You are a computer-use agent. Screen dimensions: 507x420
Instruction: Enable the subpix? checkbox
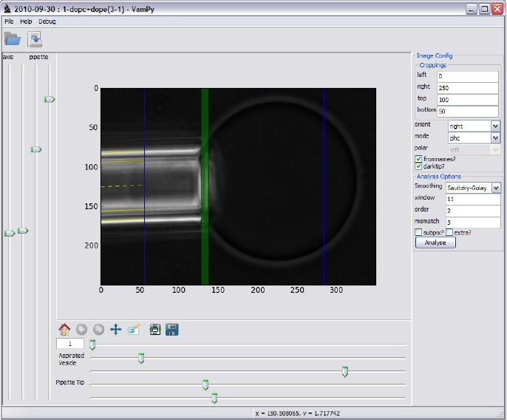(x=418, y=232)
